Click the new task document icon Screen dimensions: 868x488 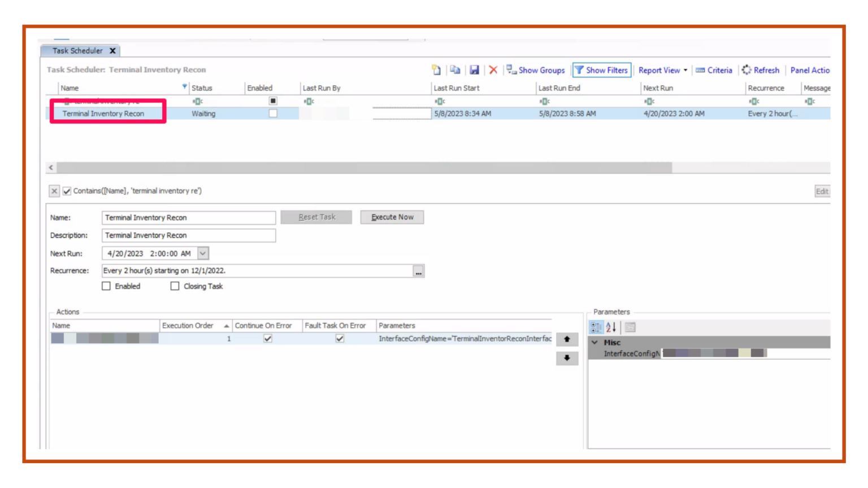point(436,70)
